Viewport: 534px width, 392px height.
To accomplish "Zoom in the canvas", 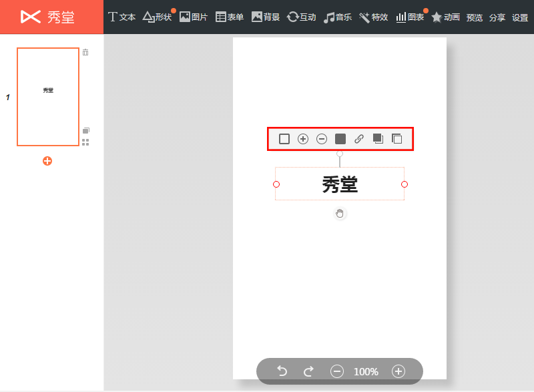I will 398,371.
